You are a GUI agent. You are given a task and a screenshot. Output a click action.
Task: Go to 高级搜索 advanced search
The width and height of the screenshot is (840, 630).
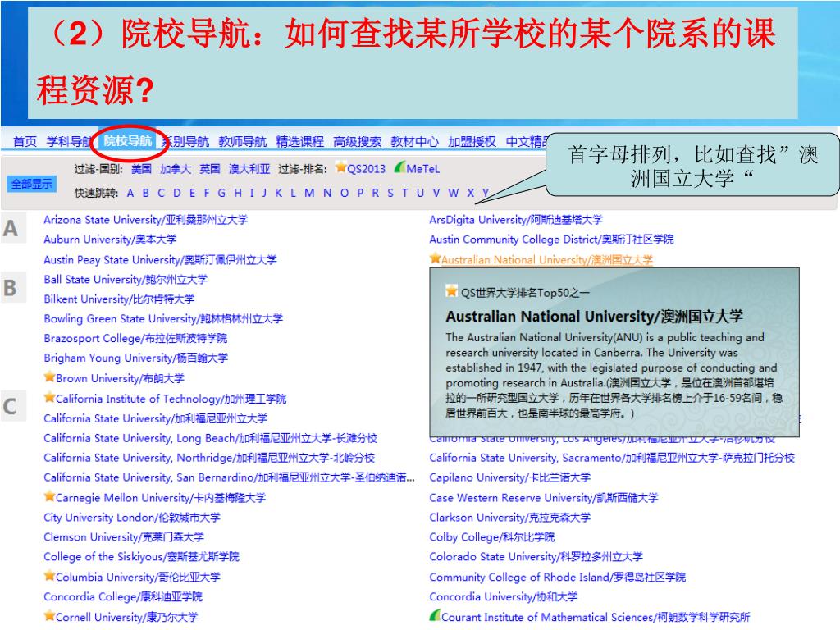357,141
